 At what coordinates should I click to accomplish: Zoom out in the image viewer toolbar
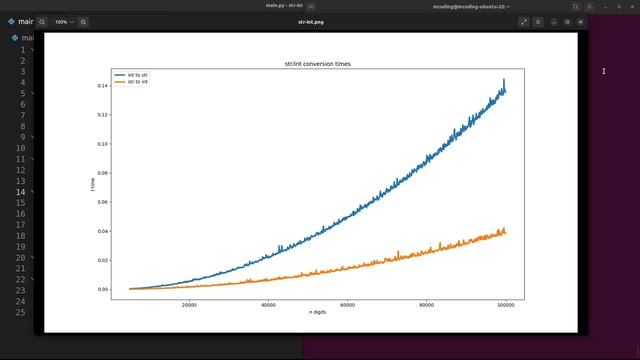pos(42,22)
